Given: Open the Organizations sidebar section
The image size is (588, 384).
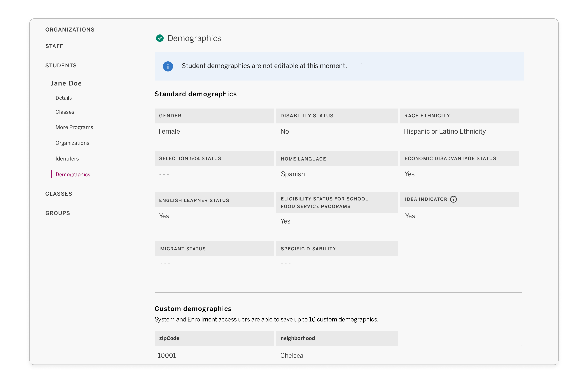Looking at the screenshot, I should 70,30.
